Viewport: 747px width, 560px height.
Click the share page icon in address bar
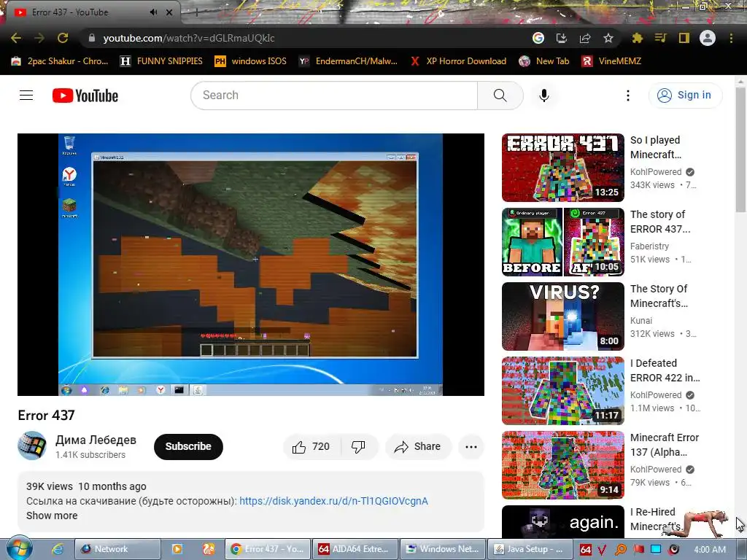tap(585, 38)
